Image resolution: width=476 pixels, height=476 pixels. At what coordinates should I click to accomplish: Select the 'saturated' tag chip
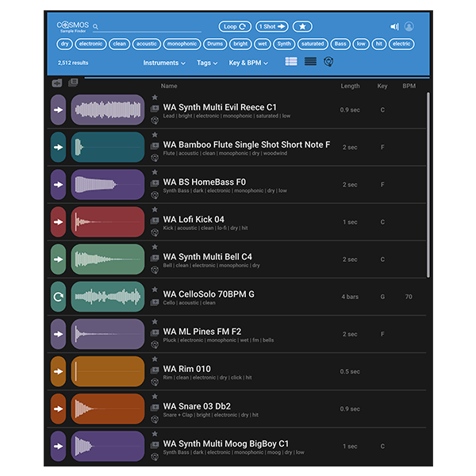click(313, 44)
